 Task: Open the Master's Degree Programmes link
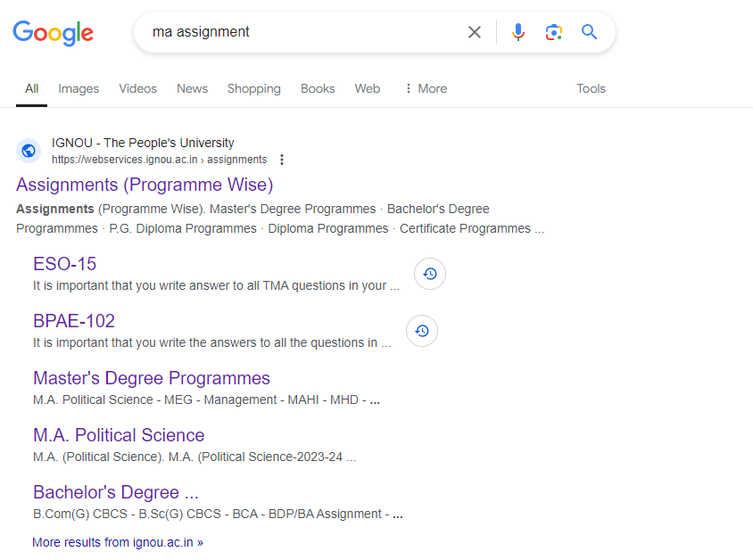point(151,378)
